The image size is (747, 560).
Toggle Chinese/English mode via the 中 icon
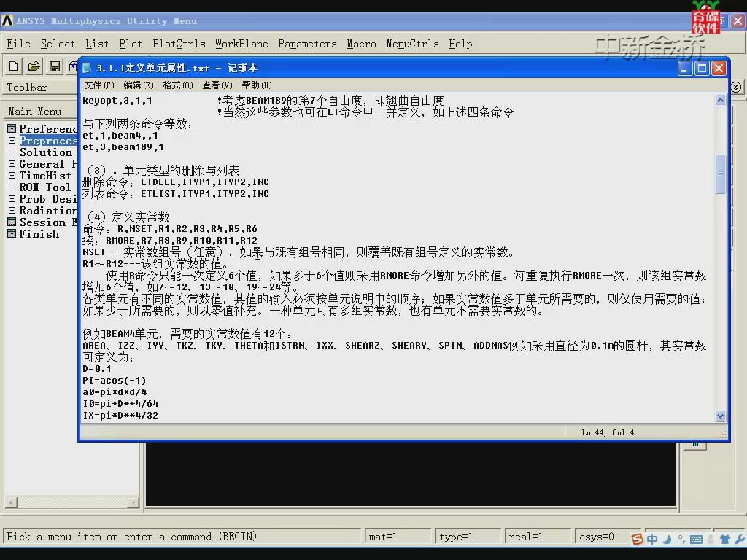tap(652, 539)
